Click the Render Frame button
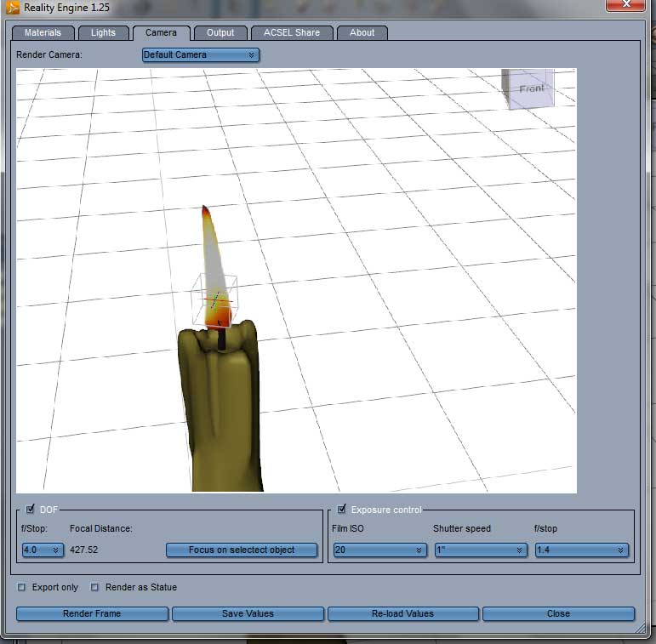Viewport: 656px width, 644px height. (92, 613)
